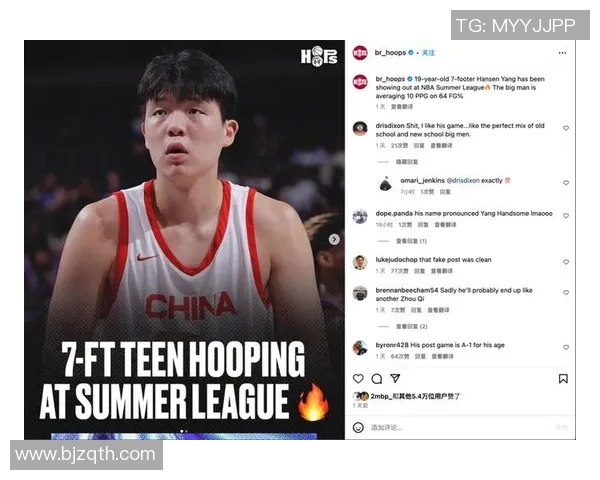Open emoji picker in comment box
Screen dimensions: 600x480
pyautogui.click(x=358, y=427)
